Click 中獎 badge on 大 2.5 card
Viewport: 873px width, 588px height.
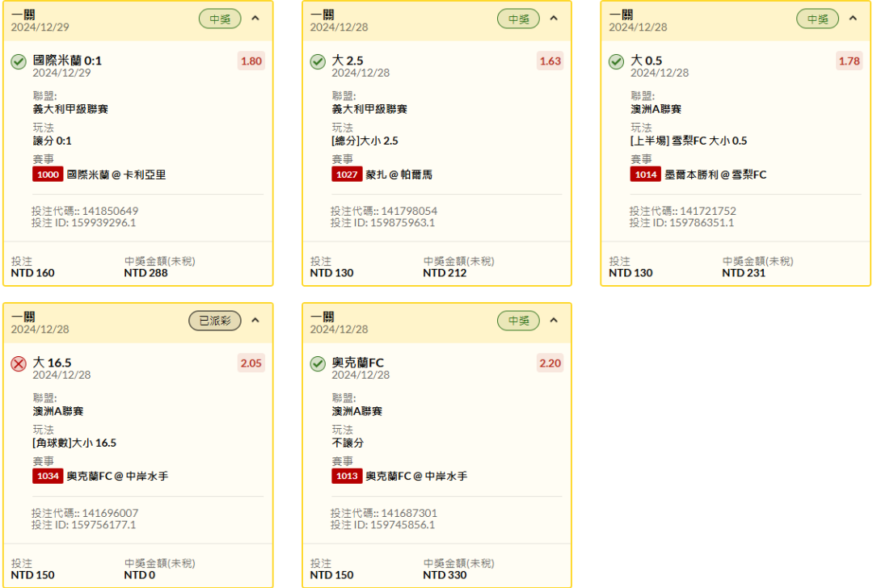518,19
